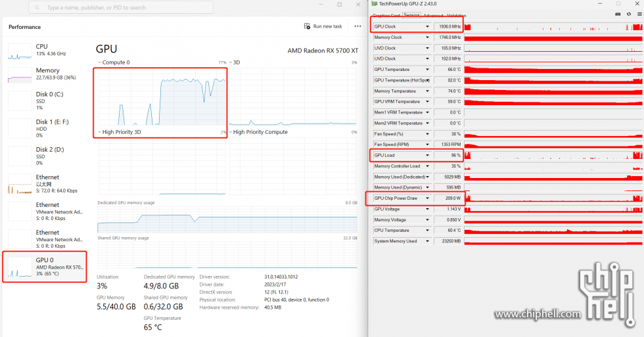Open the Memory Temperature sensor dropdown arrow
The height and width of the screenshot is (337, 644).
[427, 91]
